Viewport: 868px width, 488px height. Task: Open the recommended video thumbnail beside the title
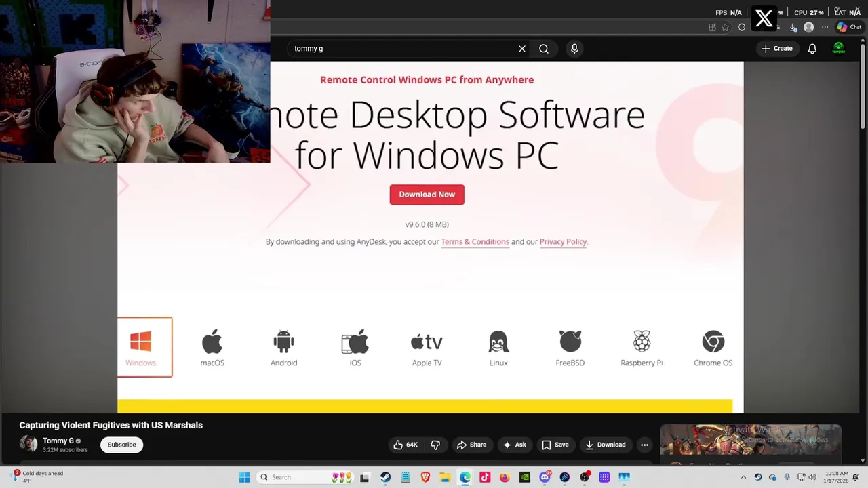click(x=751, y=441)
